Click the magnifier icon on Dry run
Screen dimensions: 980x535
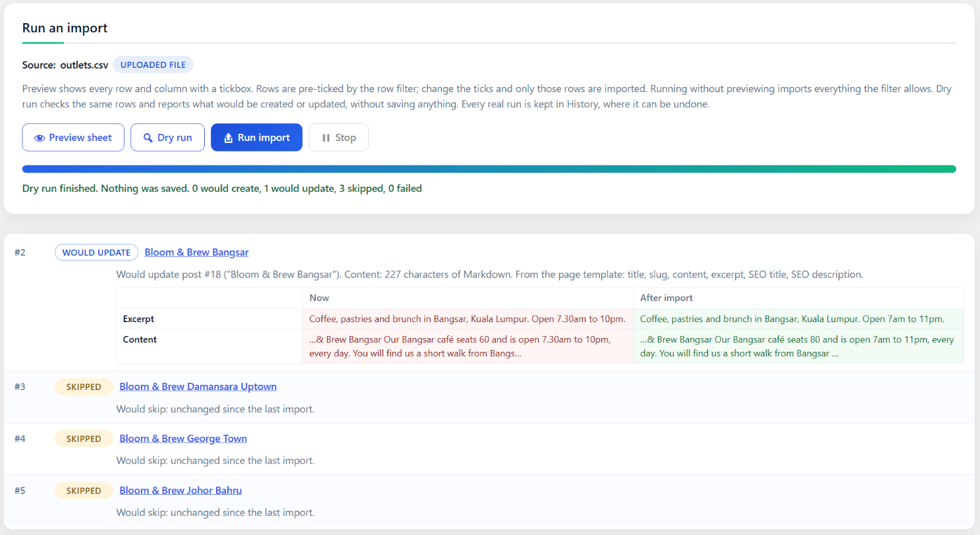click(x=148, y=138)
